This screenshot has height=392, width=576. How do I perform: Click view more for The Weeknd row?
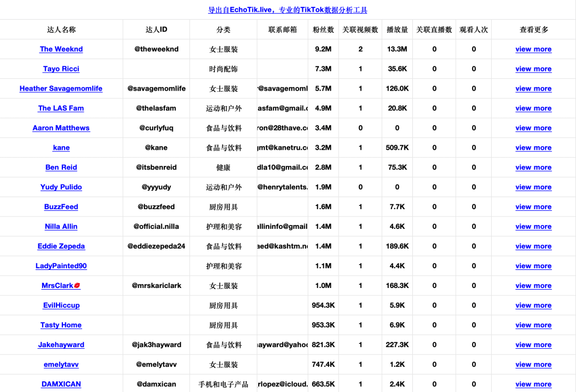(533, 49)
